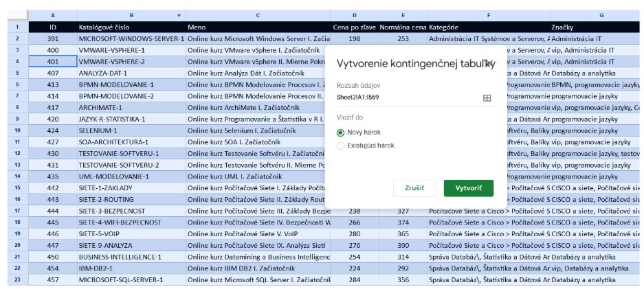Viewport: 644px width, 289px height.
Task: Select the Nový hárok radio option
Action: pyautogui.click(x=340, y=132)
